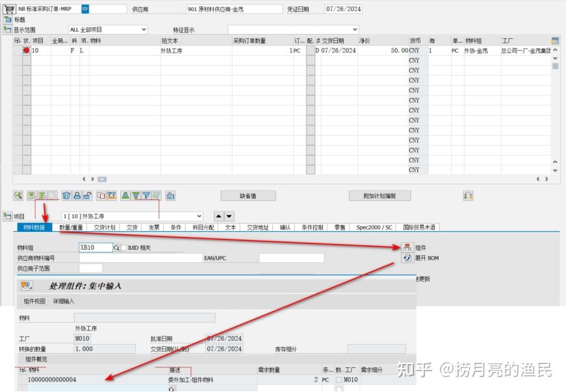
Task: Open the 交货地址 tab
Action: (x=258, y=227)
